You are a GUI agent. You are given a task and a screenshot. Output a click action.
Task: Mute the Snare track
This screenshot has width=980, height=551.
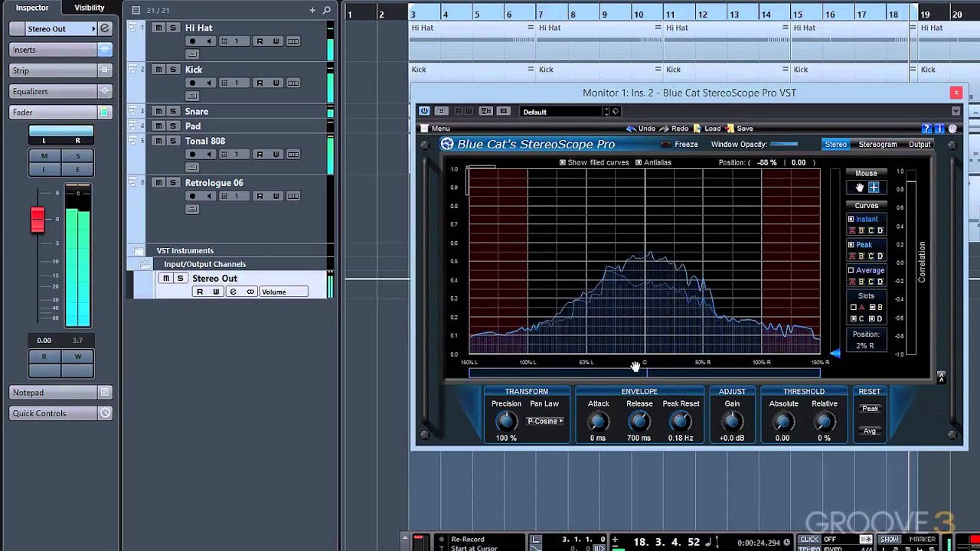[x=158, y=111]
